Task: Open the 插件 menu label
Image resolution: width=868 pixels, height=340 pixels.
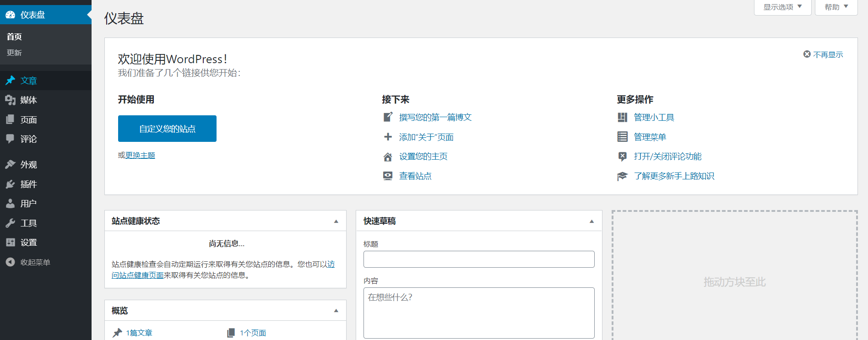Action: pos(28,184)
